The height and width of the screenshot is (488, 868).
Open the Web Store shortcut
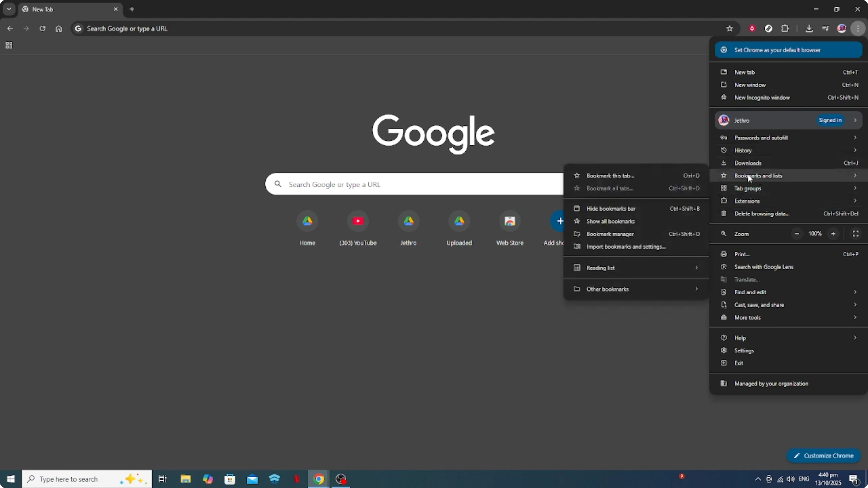[510, 228]
